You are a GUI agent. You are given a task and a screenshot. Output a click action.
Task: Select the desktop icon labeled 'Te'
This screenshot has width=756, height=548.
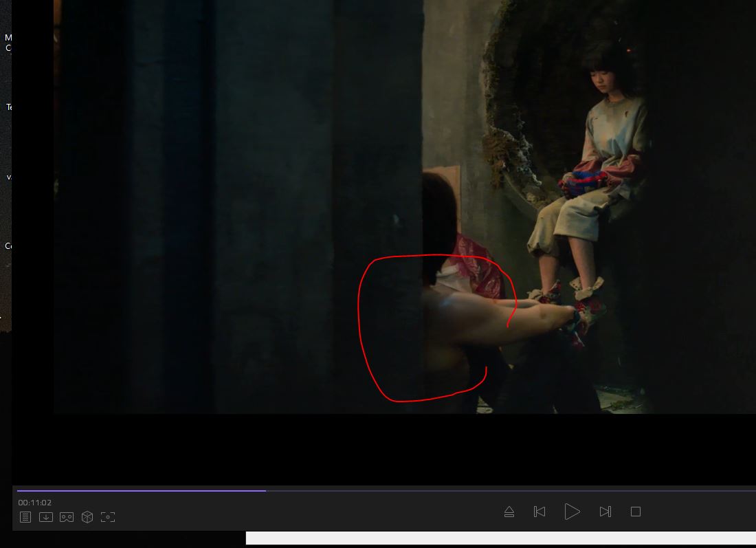[x=8, y=107]
